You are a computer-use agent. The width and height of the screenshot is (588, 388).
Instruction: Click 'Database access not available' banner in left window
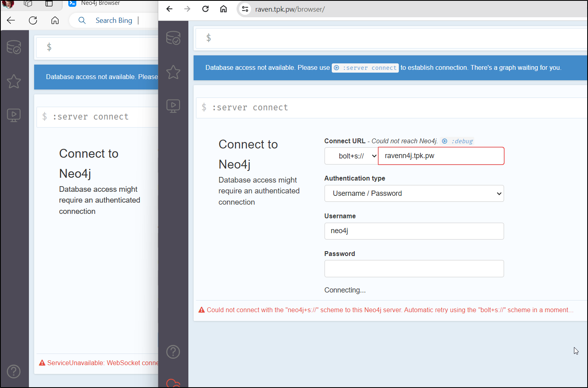tap(96, 77)
